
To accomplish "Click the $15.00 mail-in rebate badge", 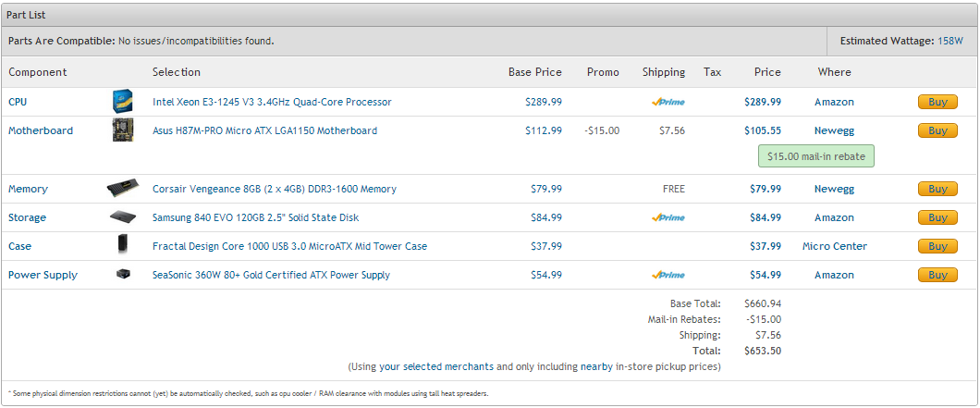I will [815, 156].
